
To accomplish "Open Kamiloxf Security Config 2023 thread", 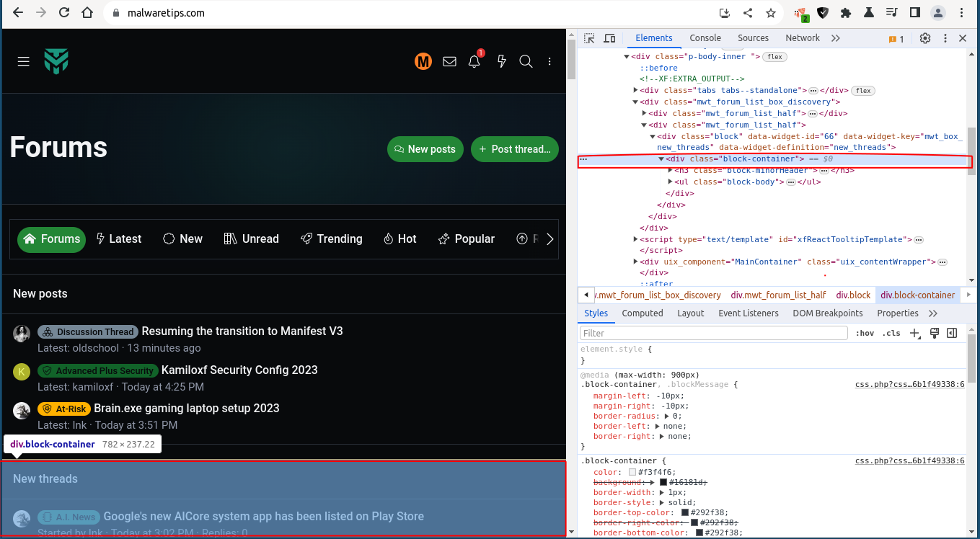I will point(239,370).
